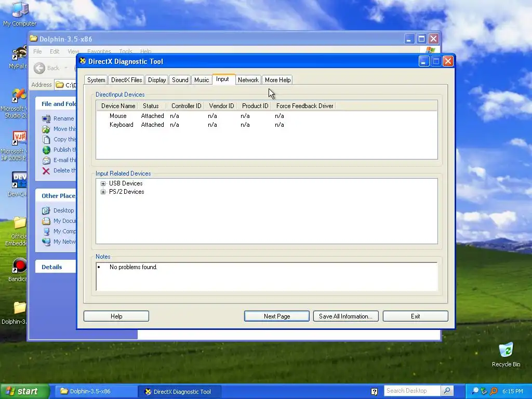Minimize the DirectX Diagnostic Tool window
532x399 pixels.
424,61
